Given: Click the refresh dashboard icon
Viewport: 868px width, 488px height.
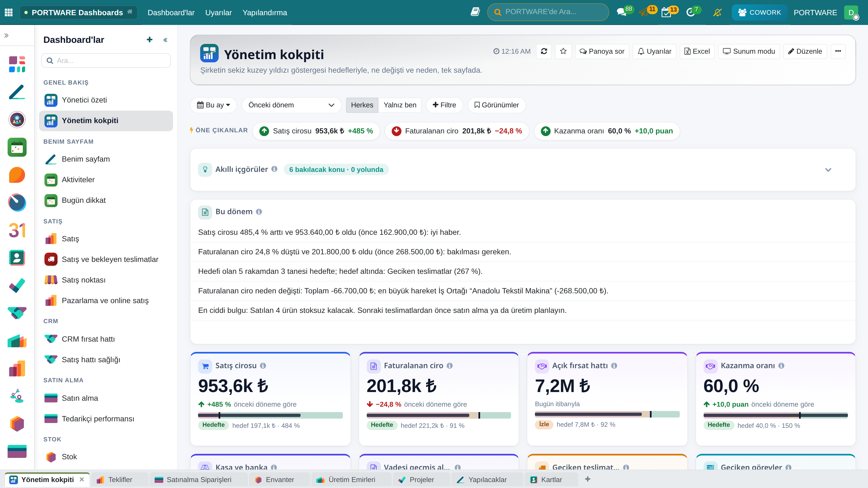Looking at the screenshot, I should tap(544, 51).
